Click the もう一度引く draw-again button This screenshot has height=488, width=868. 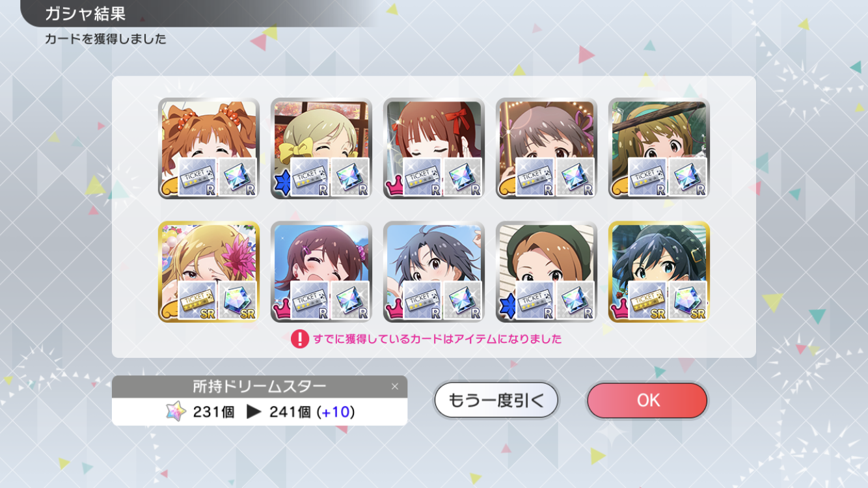point(496,400)
